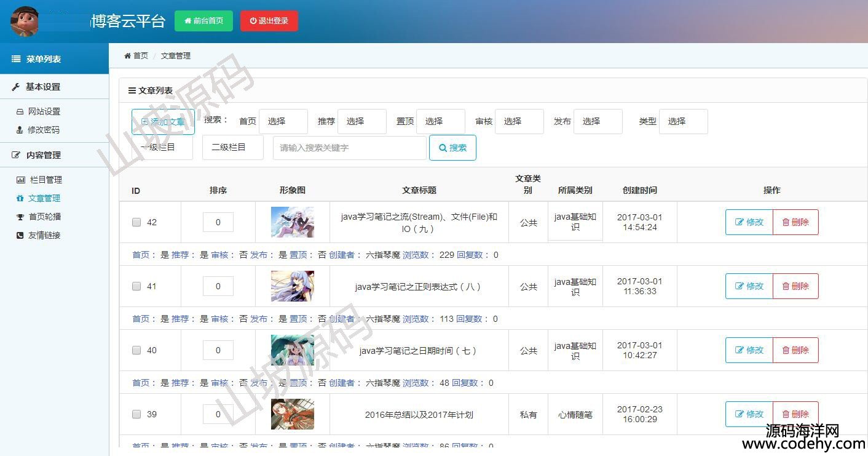Click the person icon beside 修改密码
Screen dimensions: 868x456
[x=20, y=130]
